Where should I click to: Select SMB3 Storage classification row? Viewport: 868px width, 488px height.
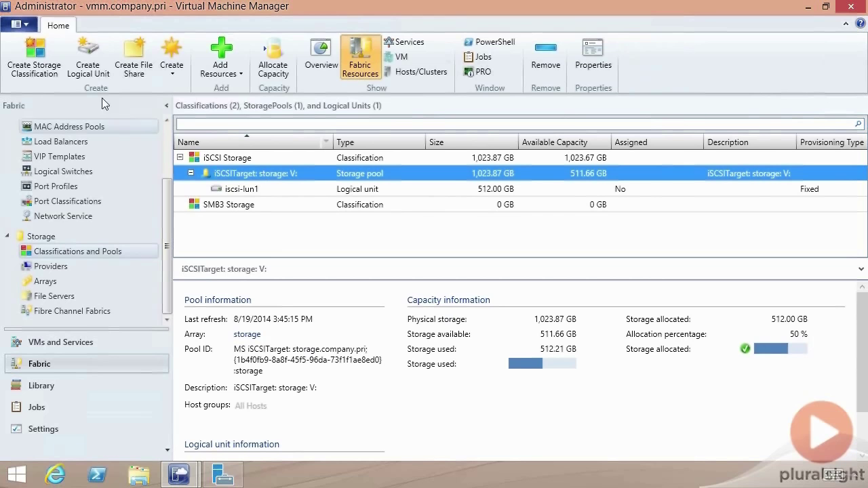point(520,205)
